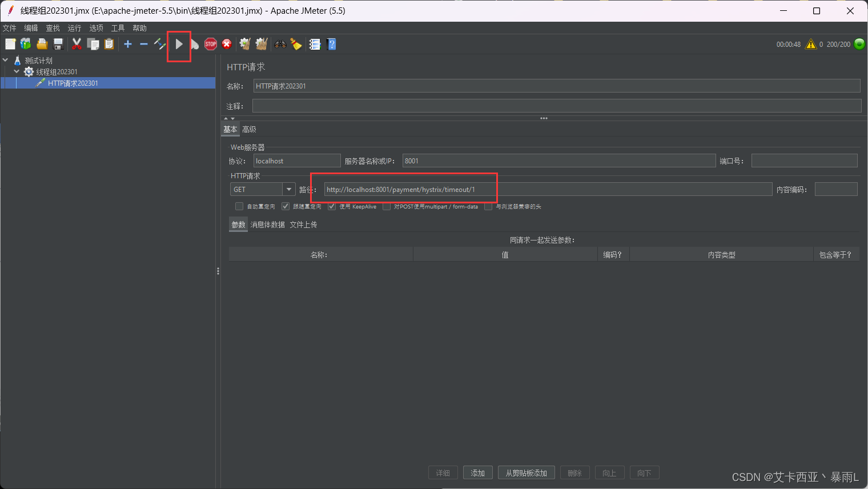Click the green running status indicator

(x=859, y=44)
